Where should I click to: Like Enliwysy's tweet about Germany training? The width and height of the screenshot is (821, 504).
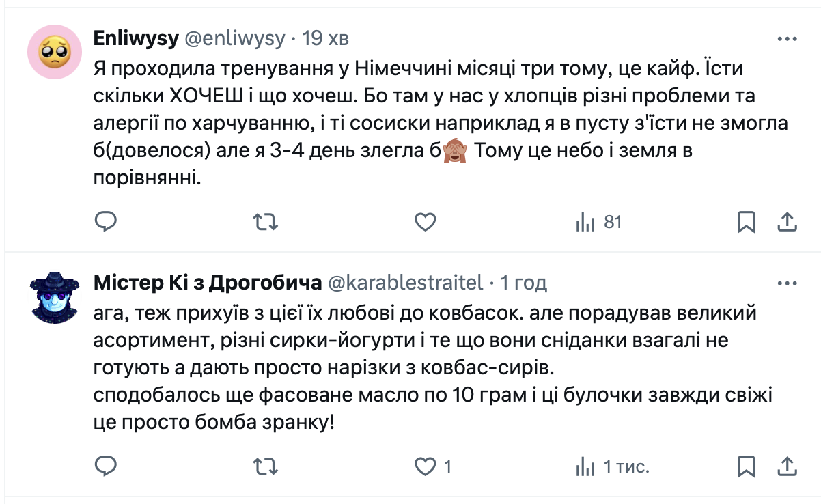pos(426,221)
